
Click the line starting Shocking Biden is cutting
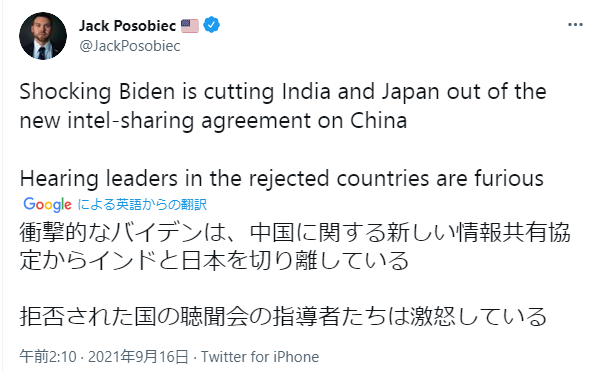[x=283, y=92]
